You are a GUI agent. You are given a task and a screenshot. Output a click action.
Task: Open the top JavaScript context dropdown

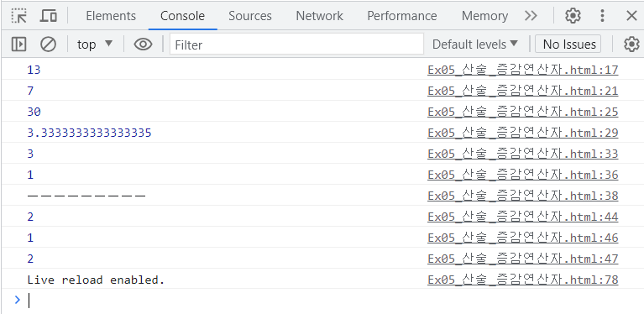click(x=95, y=44)
